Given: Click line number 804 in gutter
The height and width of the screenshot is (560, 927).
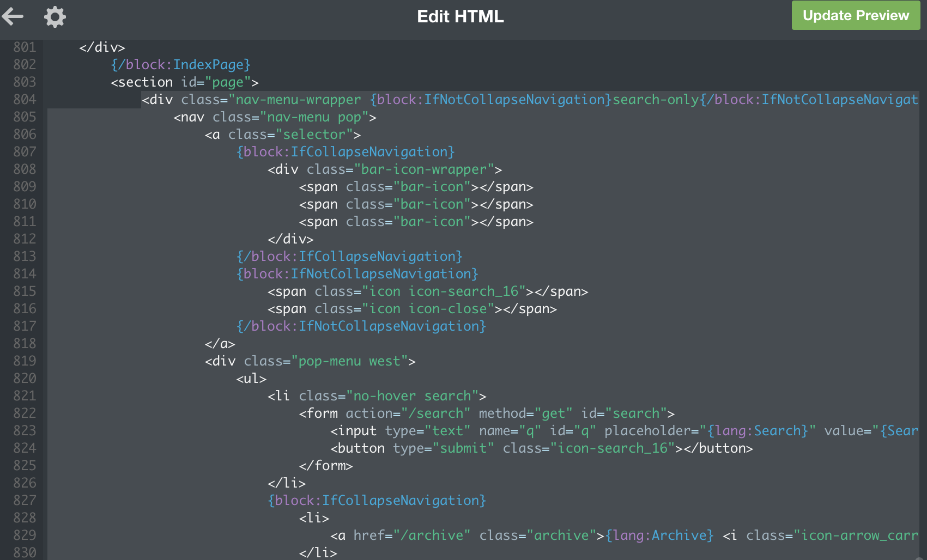Looking at the screenshot, I should pyautogui.click(x=25, y=100).
